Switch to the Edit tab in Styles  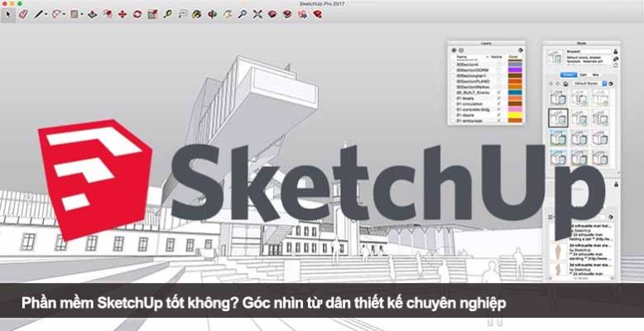(584, 74)
